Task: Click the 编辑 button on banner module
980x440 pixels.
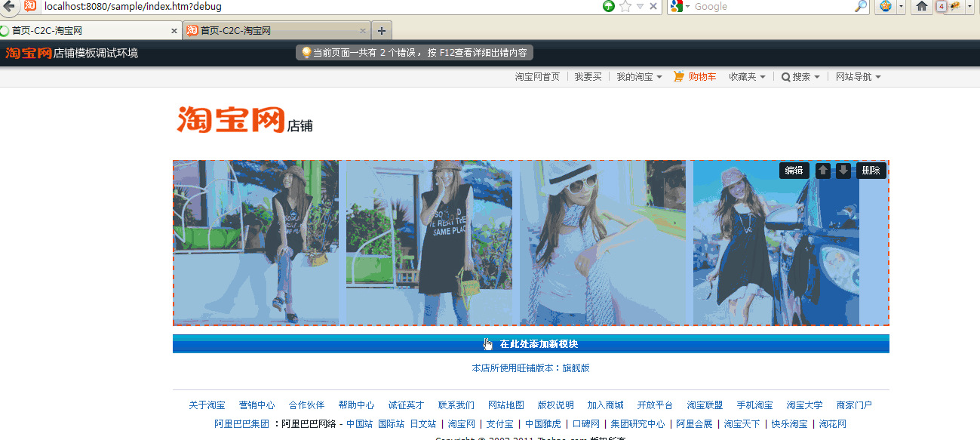Action: (794, 171)
